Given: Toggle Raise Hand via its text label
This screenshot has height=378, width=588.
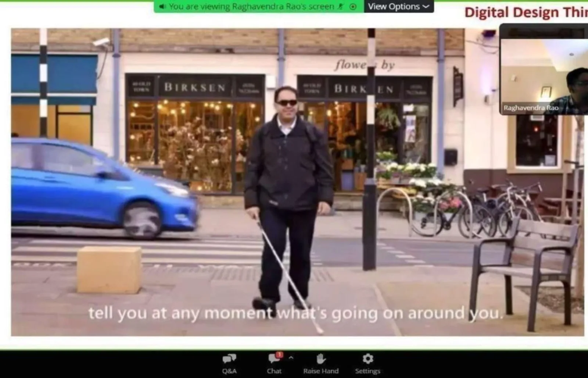Looking at the screenshot, I should pyautogui.click(x=321, y=371).
